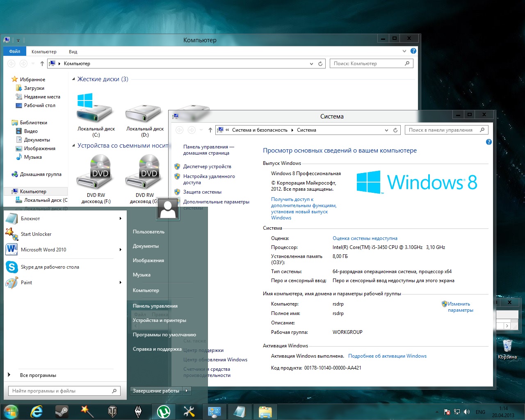Select Homegroup (Домашняя группа) in navigation pane
This screenshot has width=525, height=420.
[41, 174]
